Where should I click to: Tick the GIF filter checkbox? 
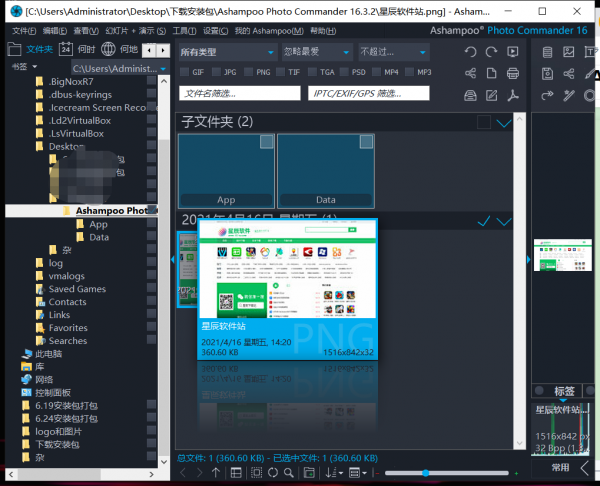pyautogui.click(x=184, y=72)
